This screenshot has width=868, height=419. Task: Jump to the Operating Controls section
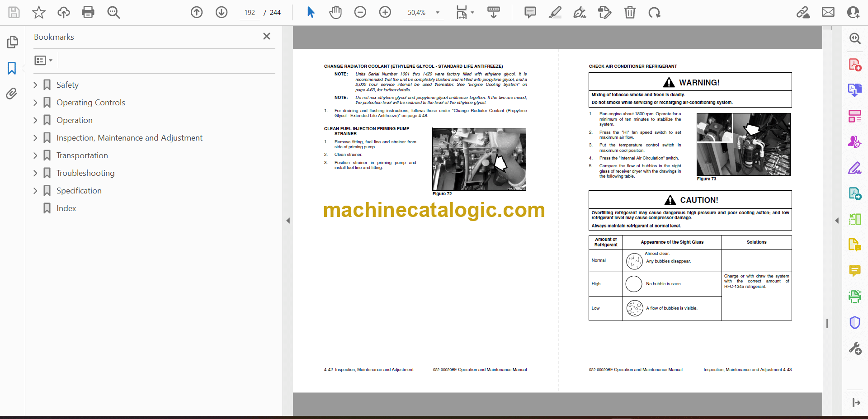[91, 103]
